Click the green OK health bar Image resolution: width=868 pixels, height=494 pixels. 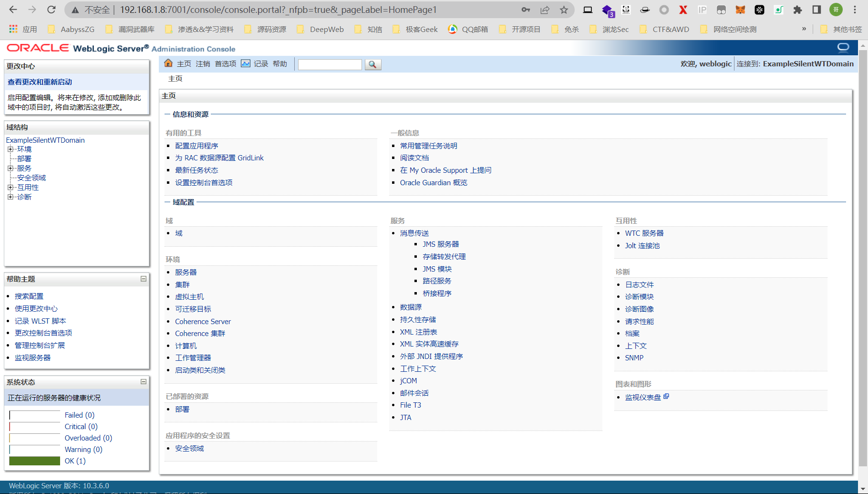point(35,461)
